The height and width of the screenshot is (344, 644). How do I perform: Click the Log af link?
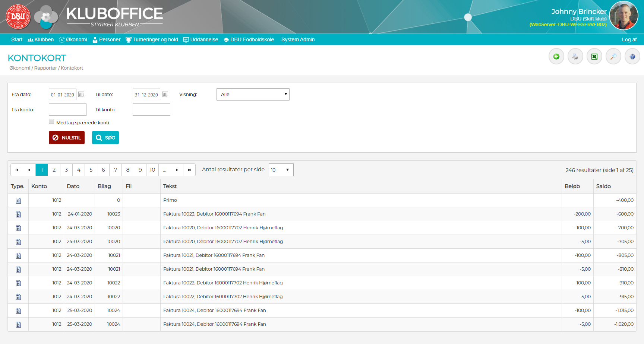click(x=629, y=39)
